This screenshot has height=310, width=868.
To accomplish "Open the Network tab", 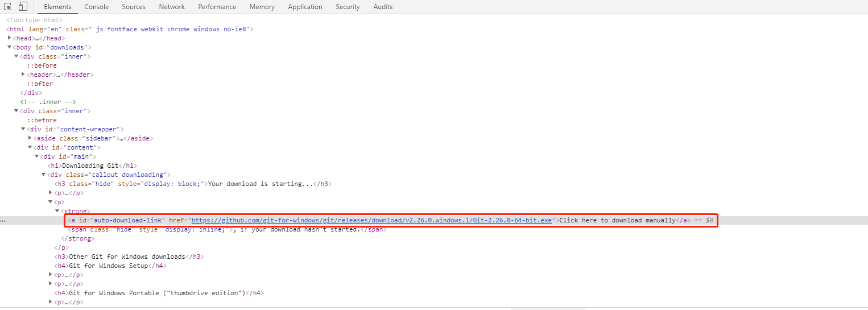I will (x=172, y=7).
